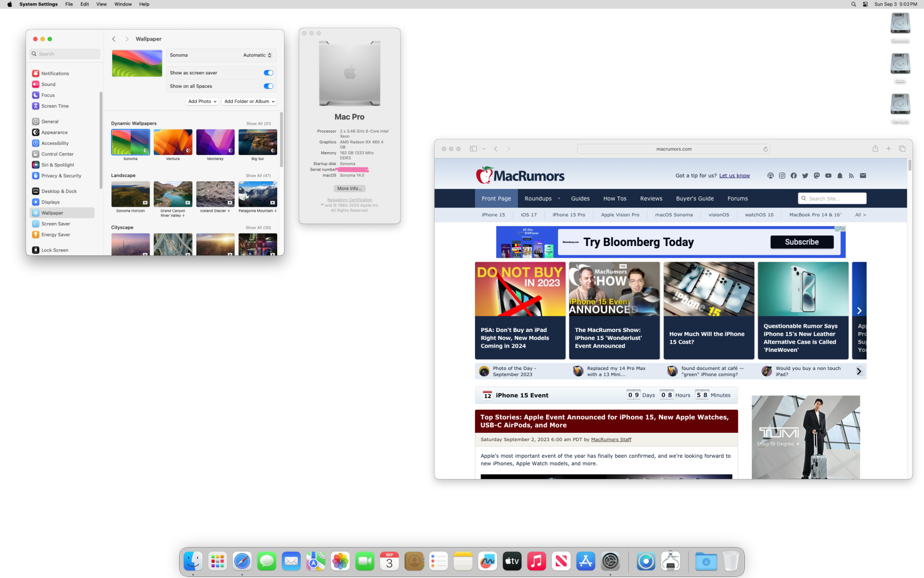Select Monterey dynamic wallpaper thumbnail
Screen dimensions: 924x578
coord(215,142)
